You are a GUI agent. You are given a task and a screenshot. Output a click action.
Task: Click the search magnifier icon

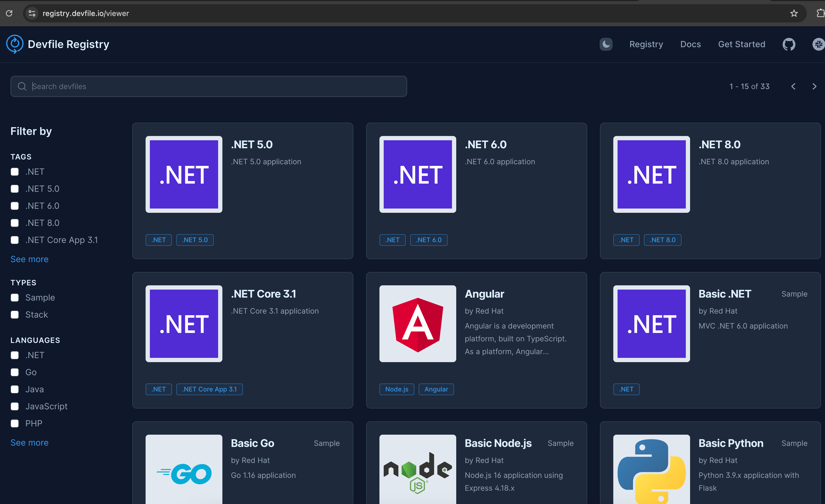coord(22,86)
